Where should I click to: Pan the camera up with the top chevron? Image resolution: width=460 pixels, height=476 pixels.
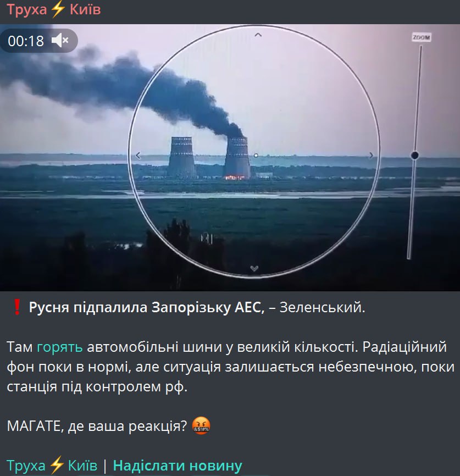pyautogui.click(x=258, y=35)
